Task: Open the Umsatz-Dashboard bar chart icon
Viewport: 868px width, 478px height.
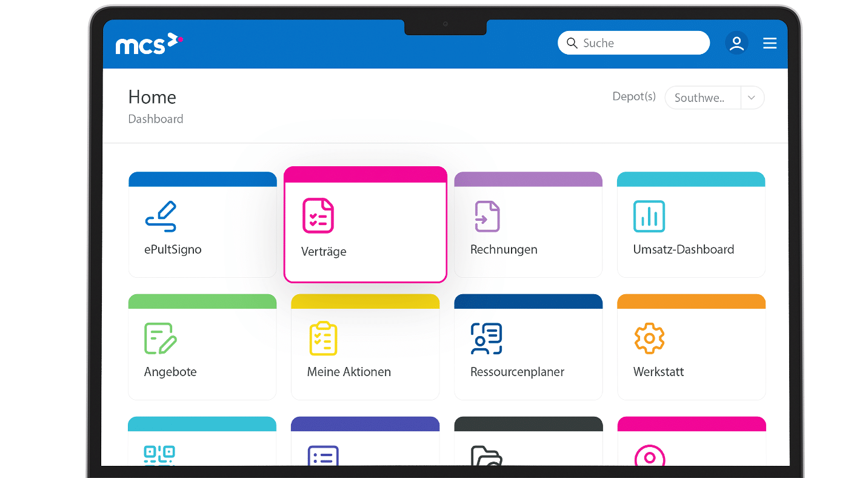Action: click(x=649, y=217)
